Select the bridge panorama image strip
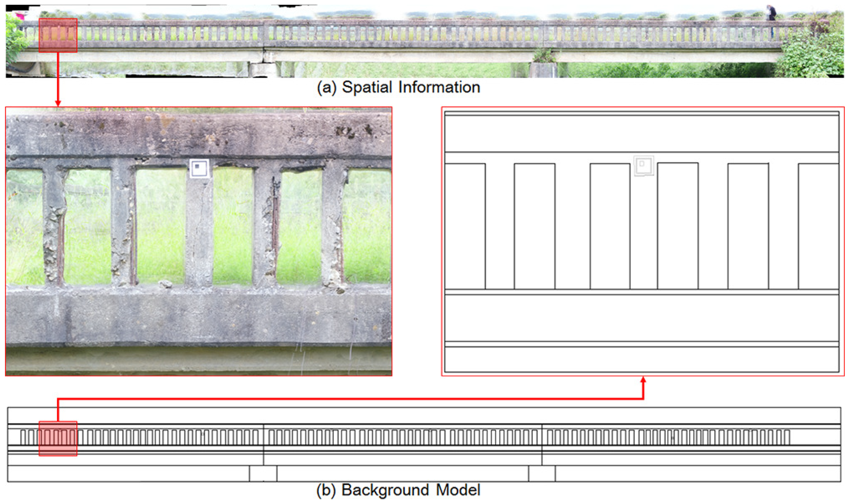Viewport: 851px width, 504px height. pos(425,41)
